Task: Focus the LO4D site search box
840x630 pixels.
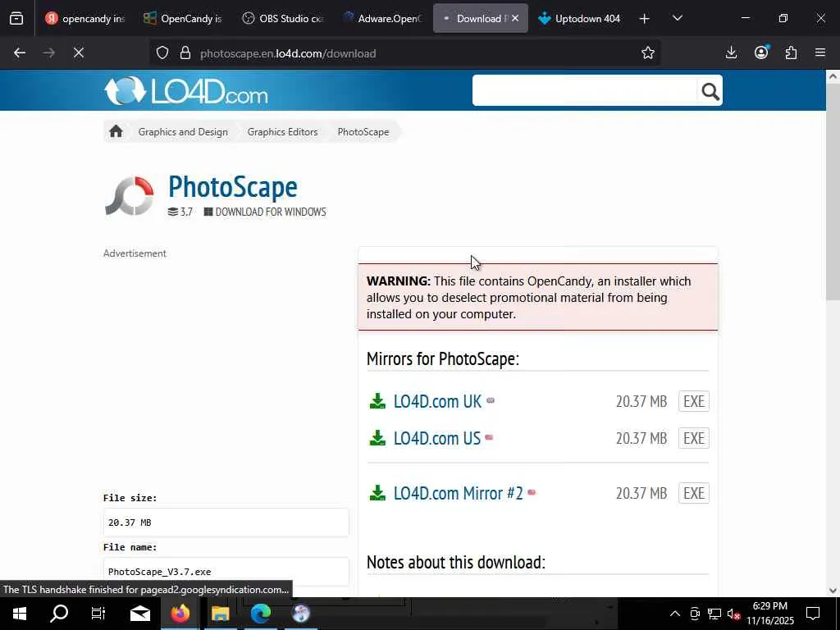Action: tap(584, 91)
